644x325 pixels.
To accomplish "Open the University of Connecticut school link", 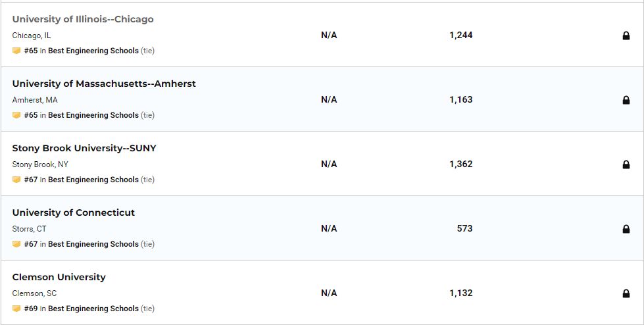I will pos(74,213).
